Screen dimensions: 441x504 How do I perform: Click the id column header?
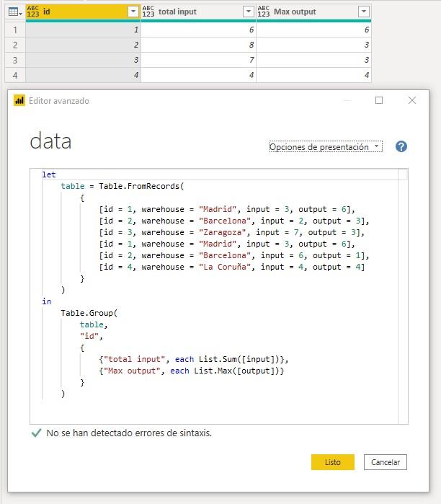tap(79, 12)
